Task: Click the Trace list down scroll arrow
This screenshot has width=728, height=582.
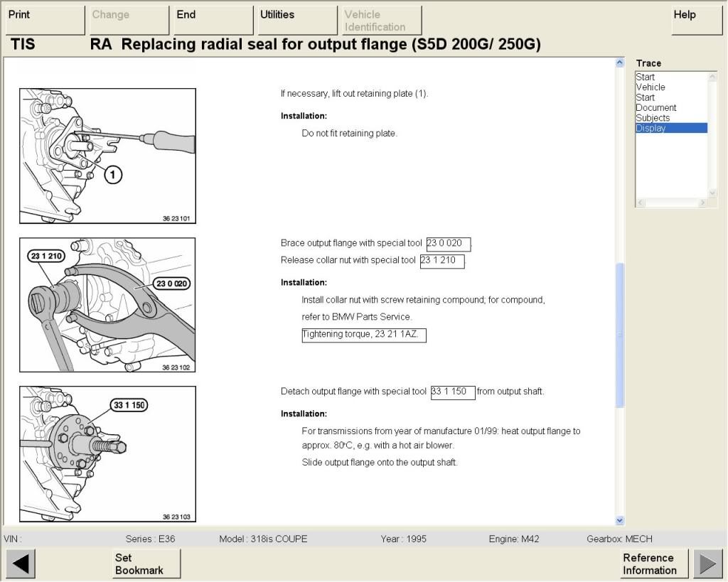Action: click(x=714, y=193)
